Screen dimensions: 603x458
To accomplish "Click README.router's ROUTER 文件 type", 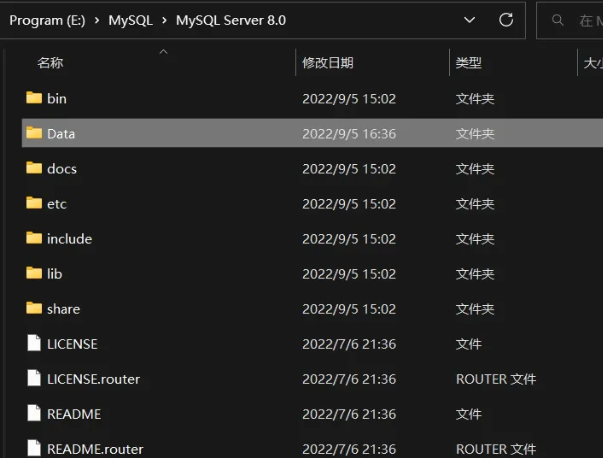I will tap(496, 449).
